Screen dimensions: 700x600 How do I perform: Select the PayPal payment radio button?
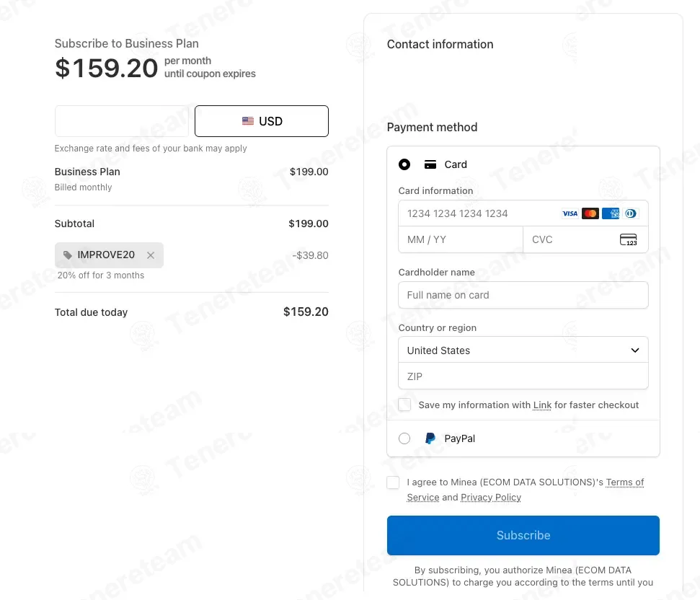404,438
